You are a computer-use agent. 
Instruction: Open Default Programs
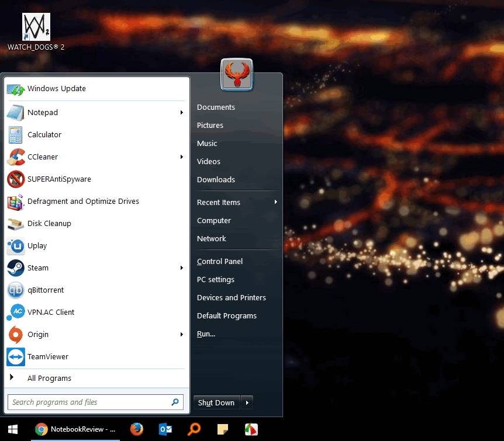tap(227, 316)
